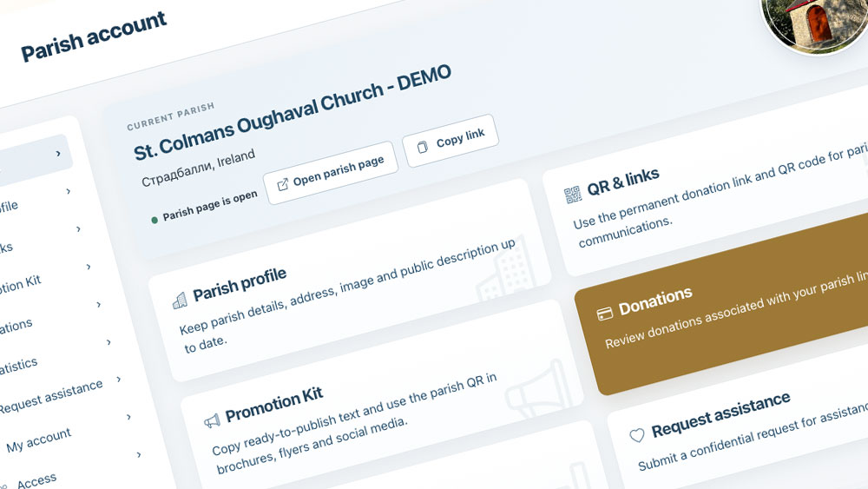Click the Parish account heading
The height and width of the screenshot is (489, 868).
point(94,36)
